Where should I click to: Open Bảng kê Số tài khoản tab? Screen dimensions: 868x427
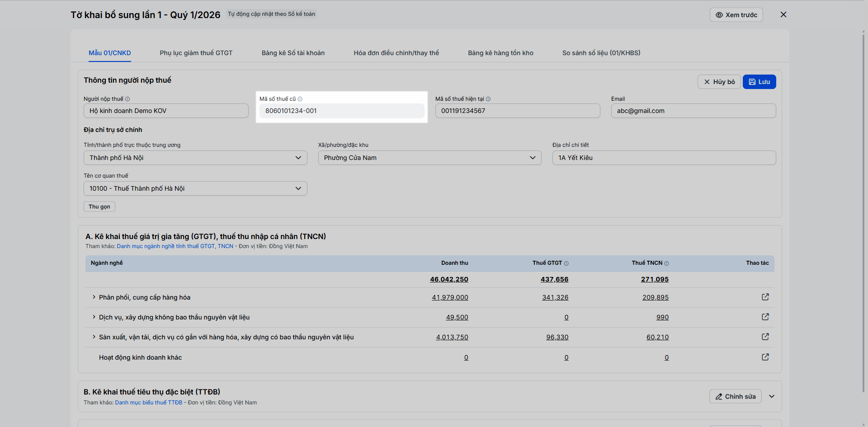pyautogui.click(x=293, y=53)
